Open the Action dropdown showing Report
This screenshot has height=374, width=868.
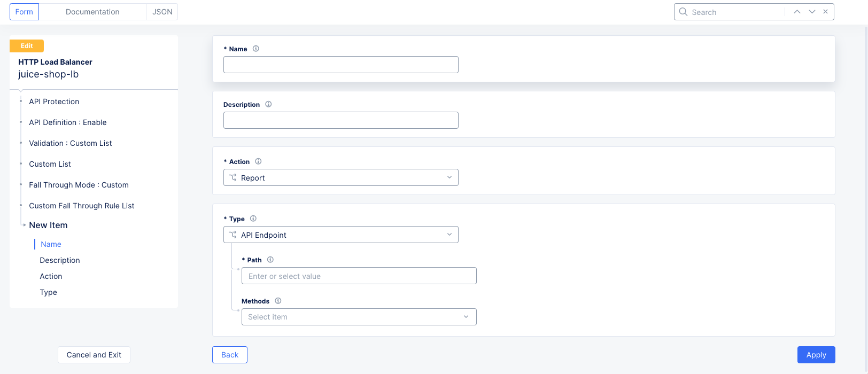[340, 177]
